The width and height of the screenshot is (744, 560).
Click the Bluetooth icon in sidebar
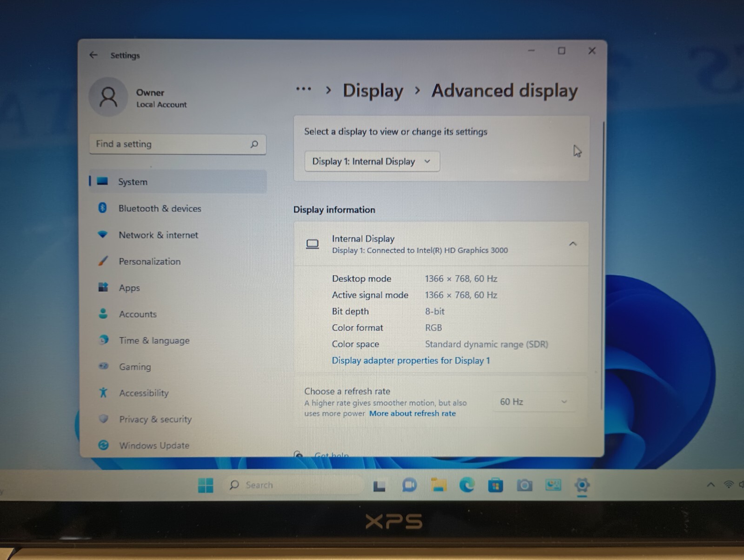point(103,208)
